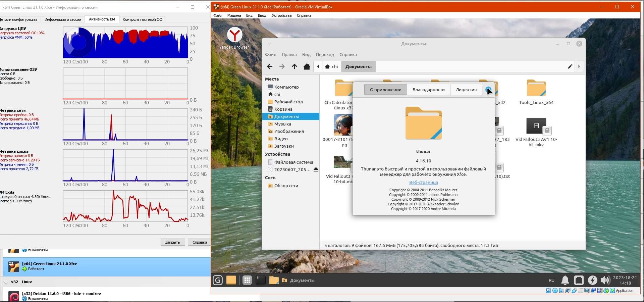Click the notification bell in the panel

(x=565, y=280)
